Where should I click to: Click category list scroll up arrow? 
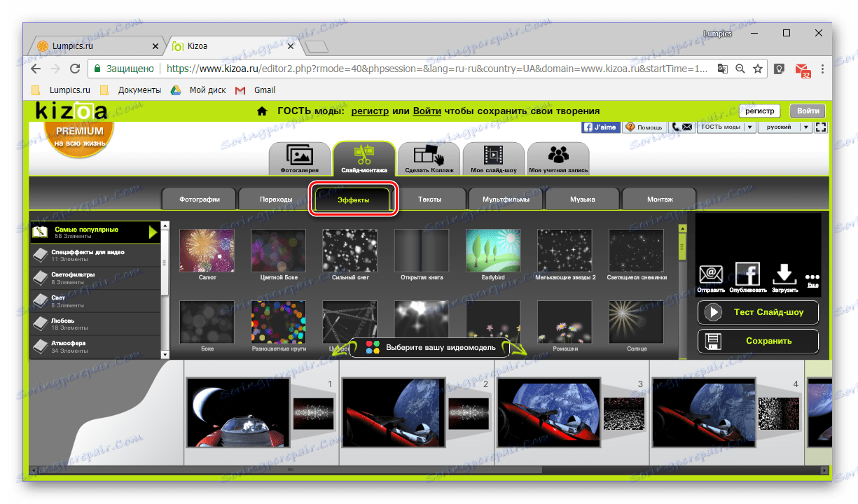click(x=165, y=225)
